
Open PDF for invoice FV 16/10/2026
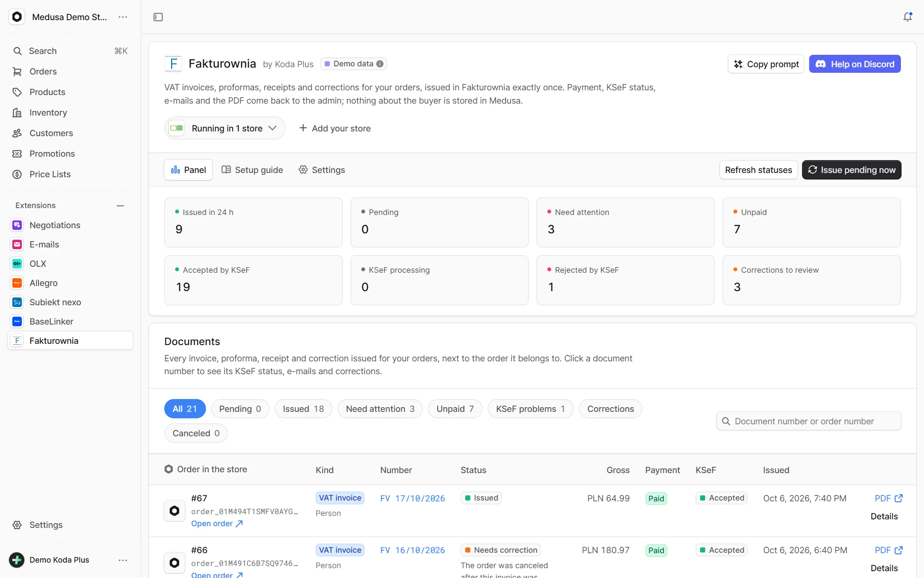click(888, 550)
